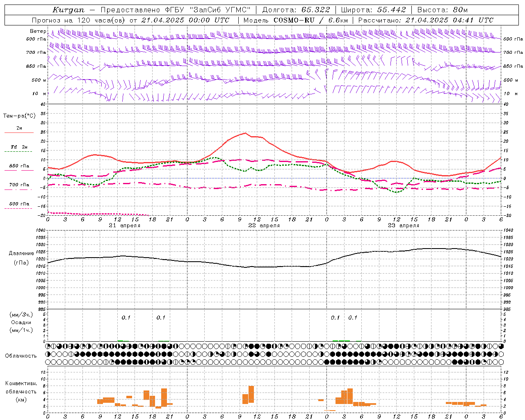This screenshot has height=420, width=525.
Task: Click the Ветер panel label
Action: [38, 31]
